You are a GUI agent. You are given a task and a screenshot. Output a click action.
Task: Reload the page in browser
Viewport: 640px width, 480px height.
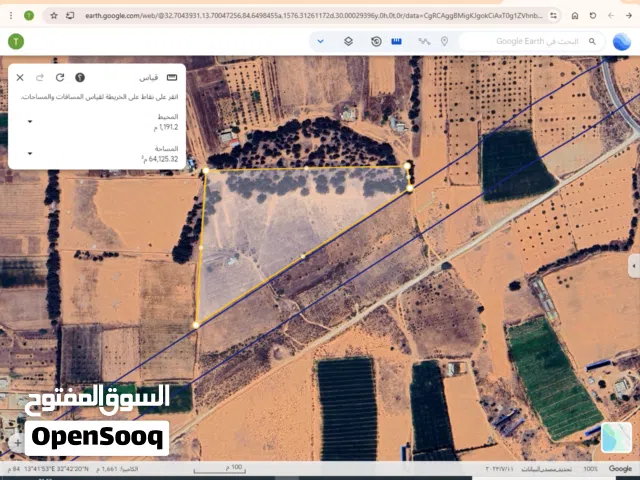593,16
